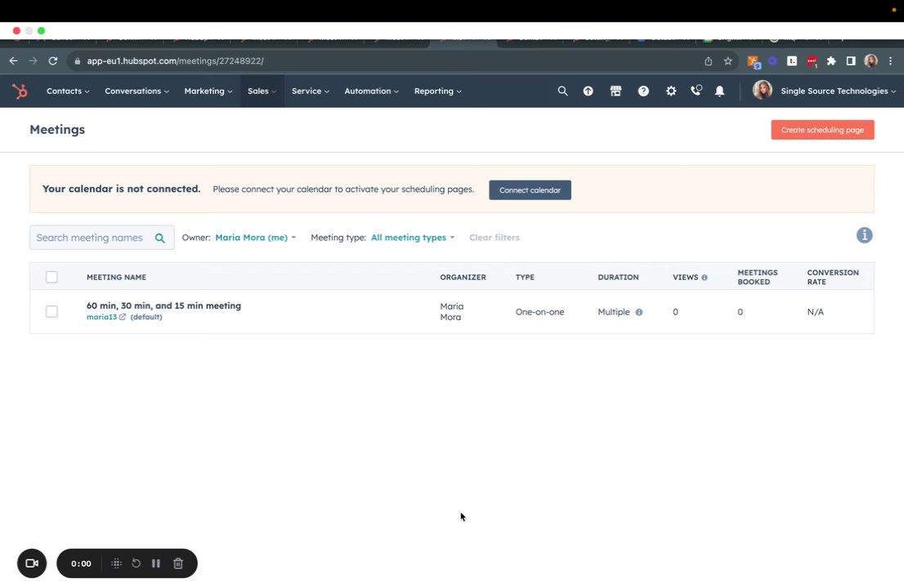The height and width of the screenshot is (588, 904).
Task: Click the N/A conversion rate cell
Action: click(x=815, y=312)
